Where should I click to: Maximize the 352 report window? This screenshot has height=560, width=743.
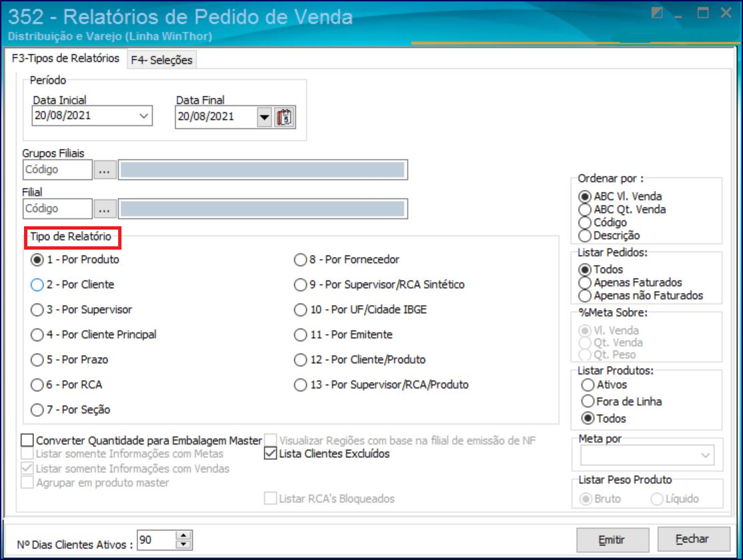click(703, 13)
